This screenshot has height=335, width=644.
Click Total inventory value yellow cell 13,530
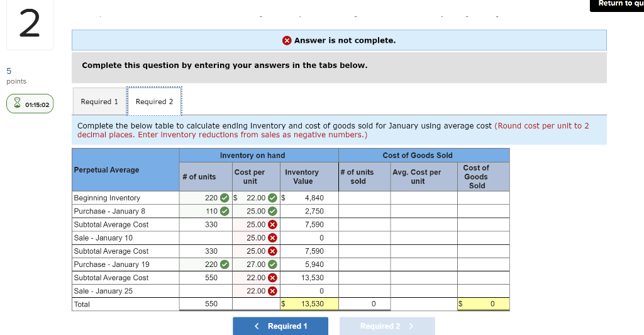tap(309, 304)
